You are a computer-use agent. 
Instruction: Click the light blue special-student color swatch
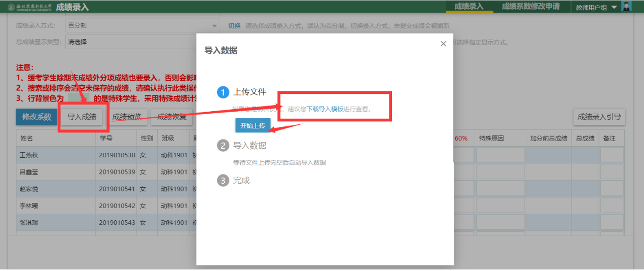coord(79,98)
